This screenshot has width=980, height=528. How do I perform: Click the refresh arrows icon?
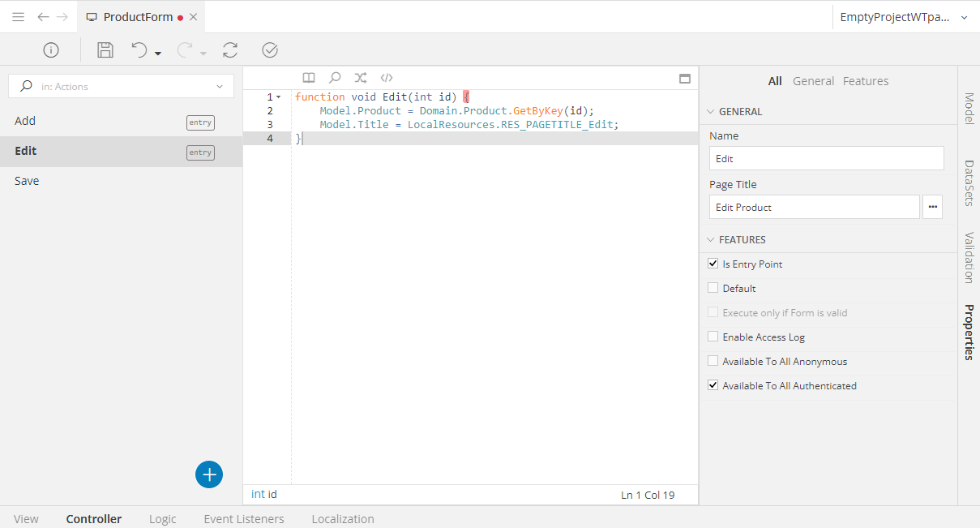pos(230,50)
